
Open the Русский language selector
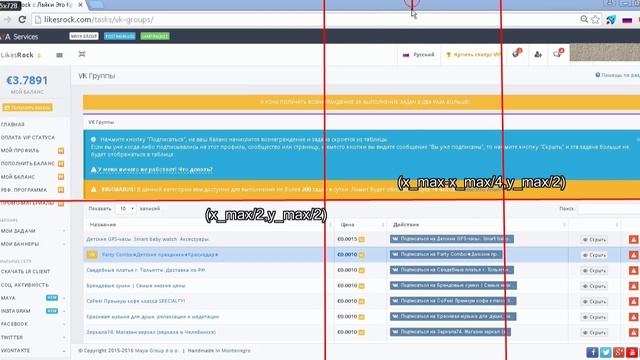(419, 55)
